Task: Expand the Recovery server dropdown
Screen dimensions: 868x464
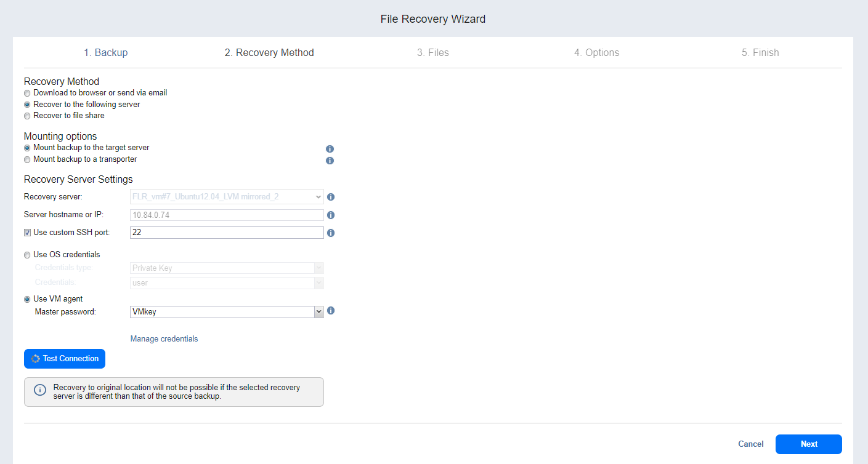Action: point(226,197)
